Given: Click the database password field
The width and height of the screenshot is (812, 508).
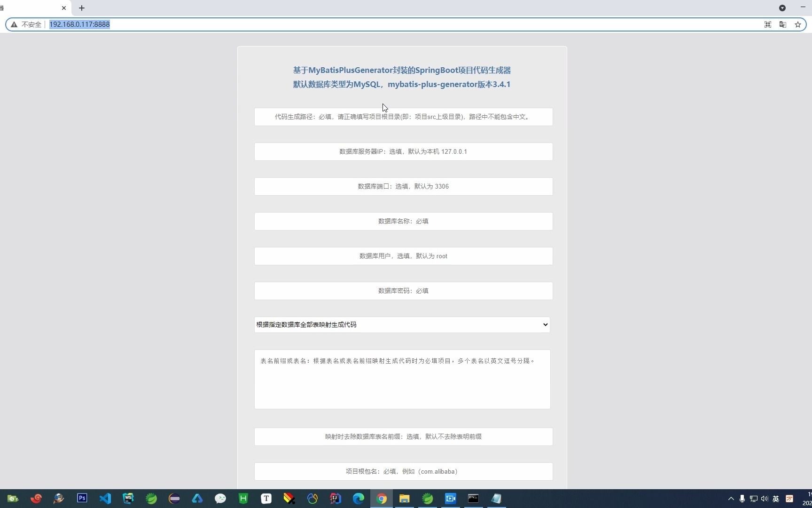Looking at the screenshot, I should click(x=403, y=291).
